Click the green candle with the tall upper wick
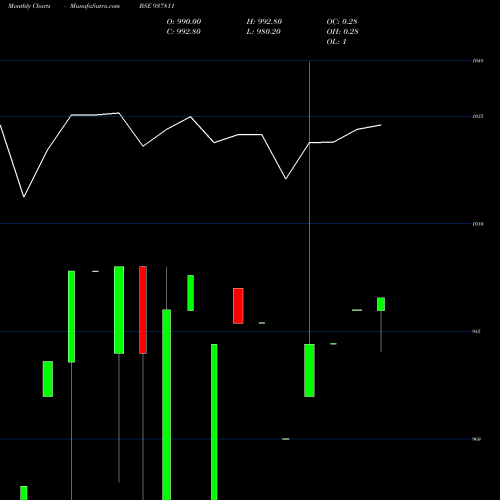This screenshot has height=500, width=500. pos(309,370)
